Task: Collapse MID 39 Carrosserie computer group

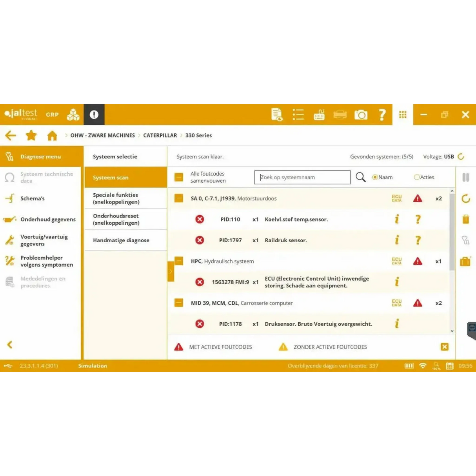Action: pyautogui.click(x=179, y=303)
